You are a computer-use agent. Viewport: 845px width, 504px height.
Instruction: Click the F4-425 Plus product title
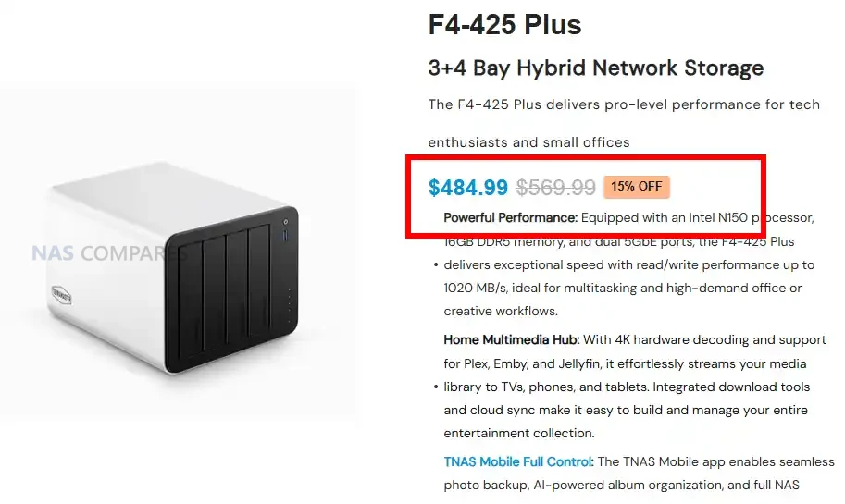coord(504,25)
